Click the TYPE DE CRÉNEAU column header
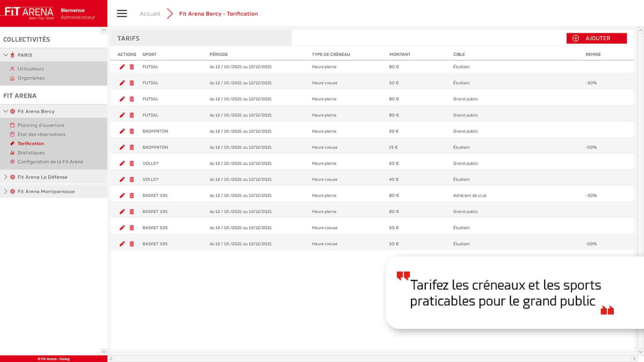 point(331,54)
